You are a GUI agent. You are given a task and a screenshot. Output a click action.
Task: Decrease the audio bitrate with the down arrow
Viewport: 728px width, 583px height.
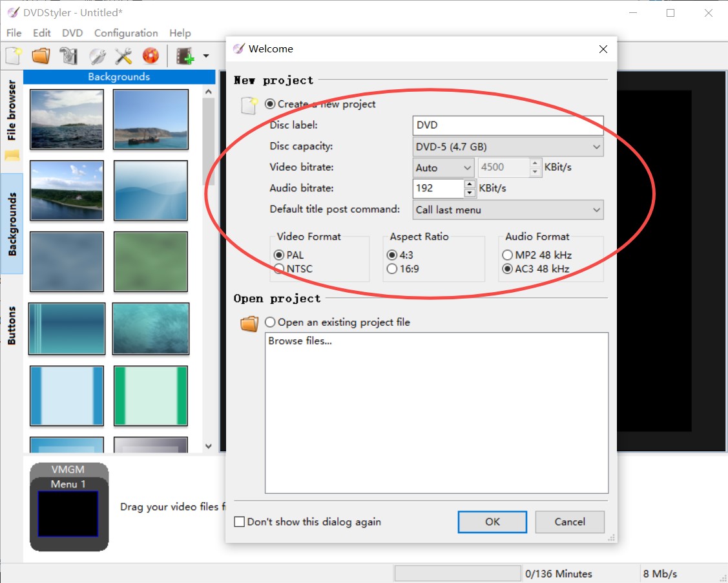[x=470, y=193]
